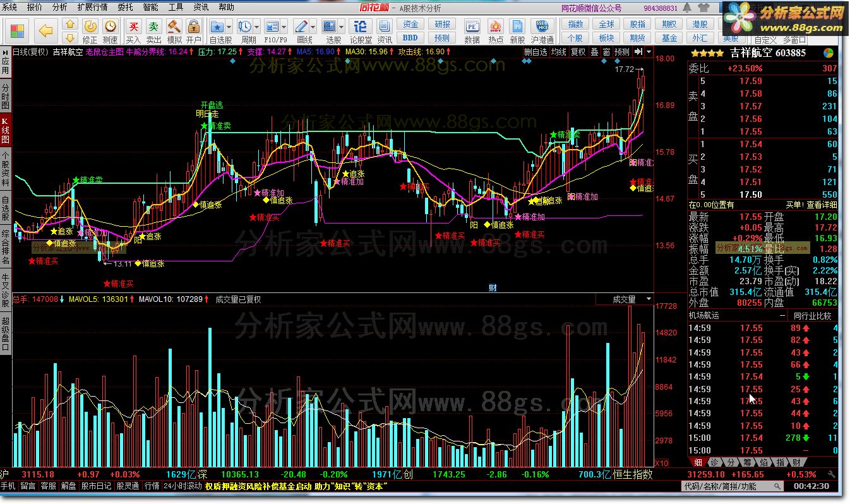
Task: Toggle 窗 window layout button
Action: pos(606,52)
